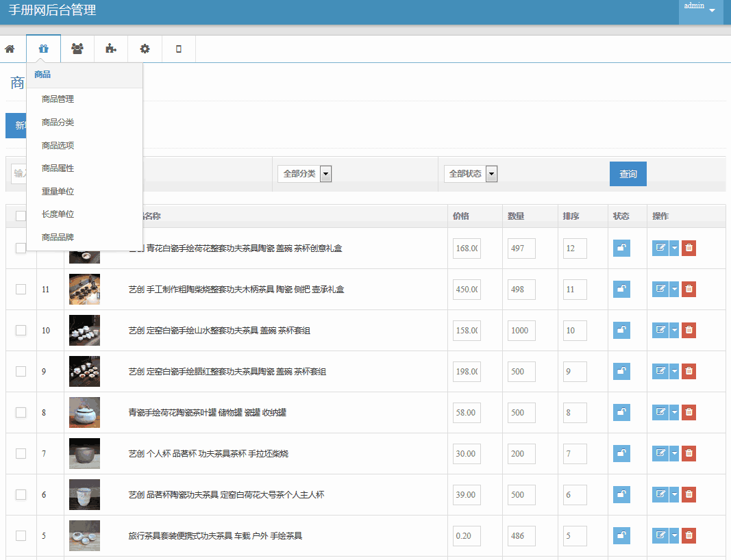Open the 商品属性 menu entry
Image resolution: width=731 pixels, height=560 pixels.
58,168
